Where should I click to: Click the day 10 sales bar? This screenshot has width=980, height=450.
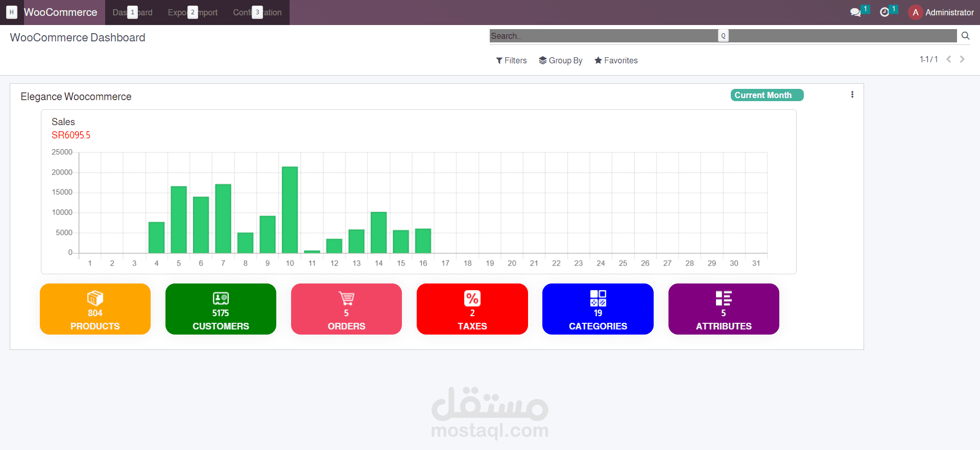tap(290, 210)
